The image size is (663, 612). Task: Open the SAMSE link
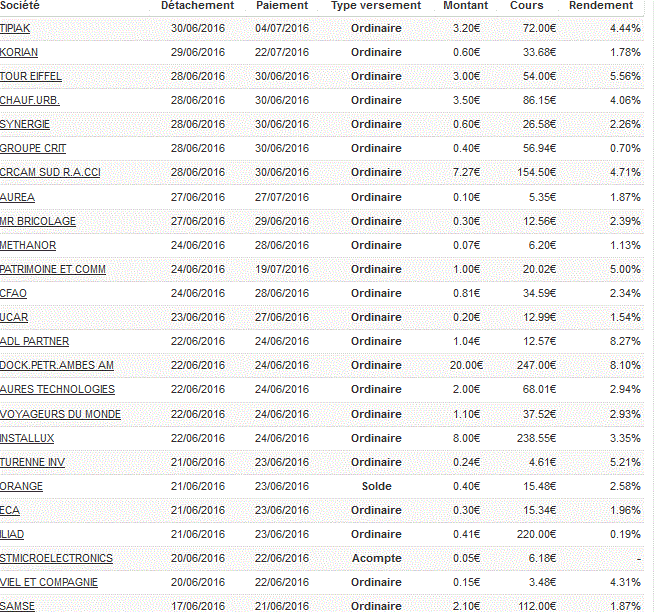point(17,607)
